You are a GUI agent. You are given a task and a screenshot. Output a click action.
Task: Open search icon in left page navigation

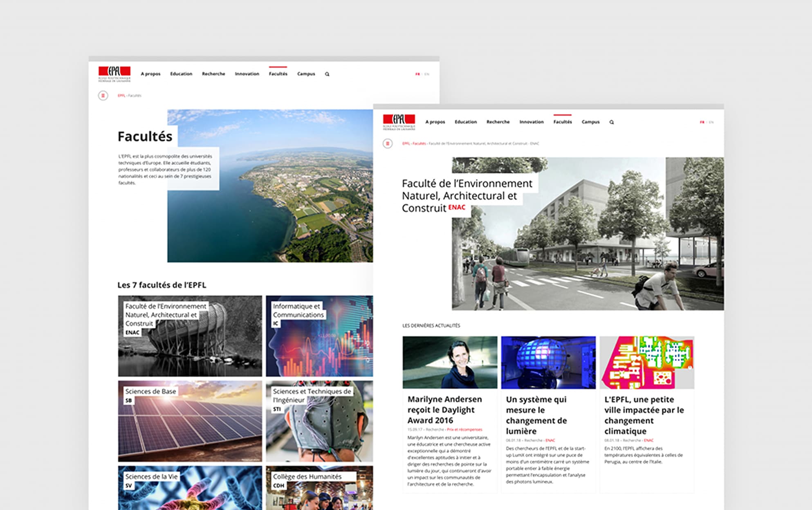327,74
